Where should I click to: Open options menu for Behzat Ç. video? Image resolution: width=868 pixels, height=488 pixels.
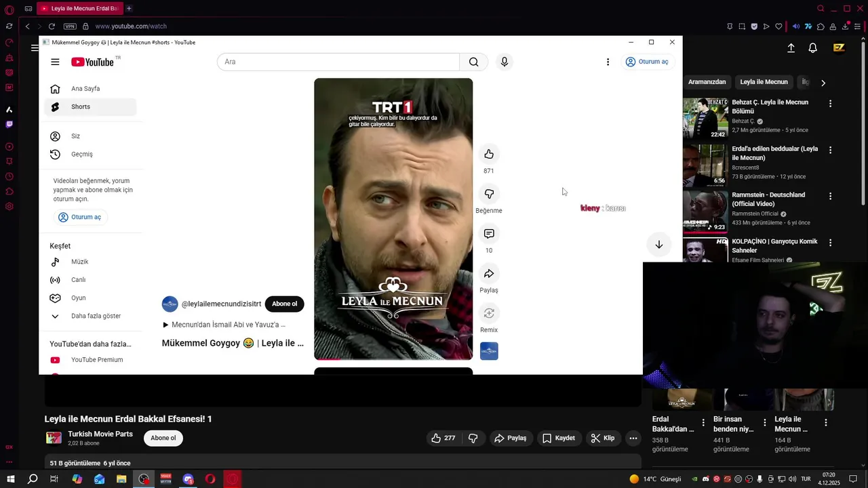(830, 104)
